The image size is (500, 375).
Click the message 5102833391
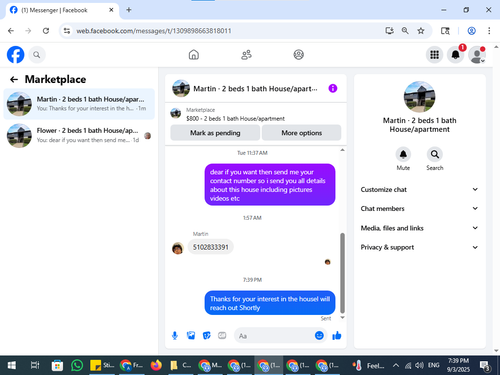click(211, 247)
